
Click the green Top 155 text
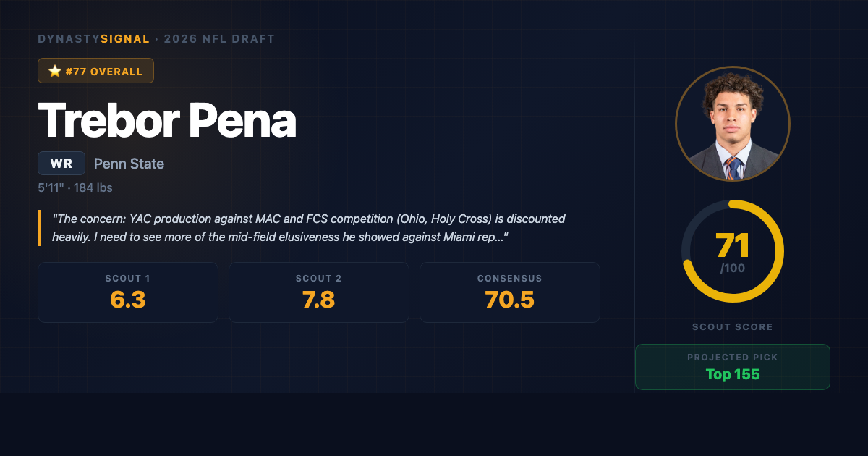733,375
